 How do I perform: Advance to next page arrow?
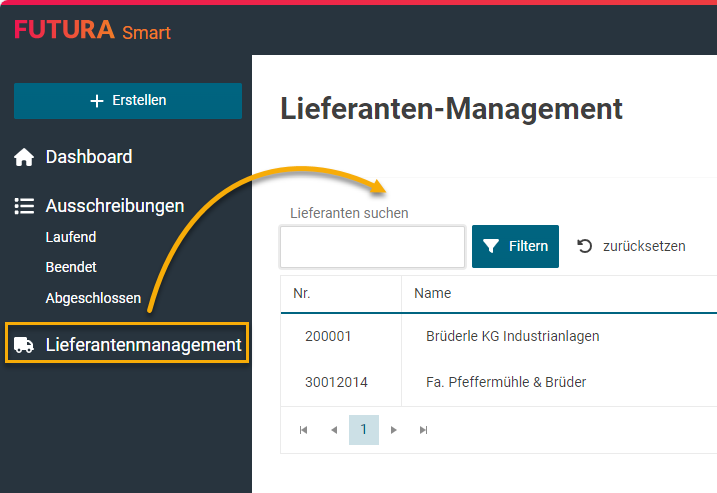click(x=394, y=430)
